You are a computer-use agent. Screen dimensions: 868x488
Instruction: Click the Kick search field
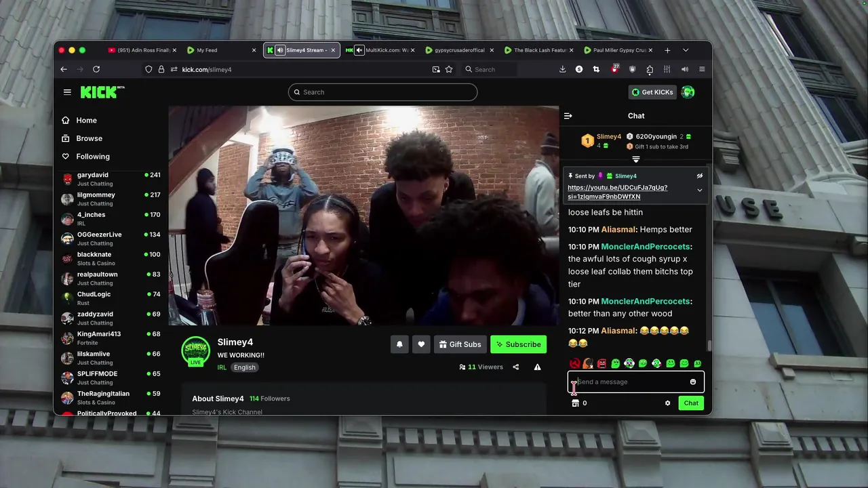pos(382,92)
